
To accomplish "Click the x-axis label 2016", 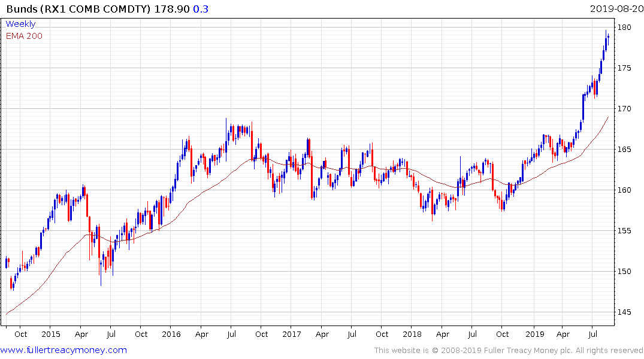I will (x=171, y=334).
